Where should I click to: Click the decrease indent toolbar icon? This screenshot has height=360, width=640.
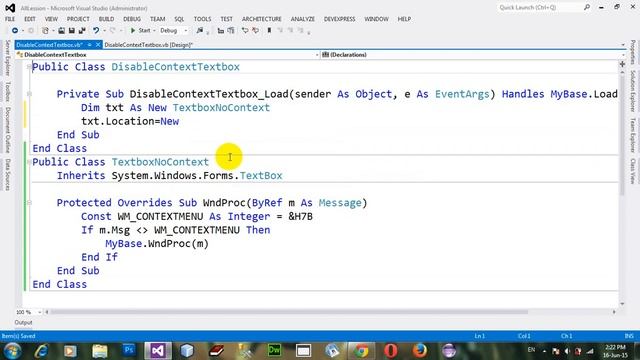tap(220, 31)
